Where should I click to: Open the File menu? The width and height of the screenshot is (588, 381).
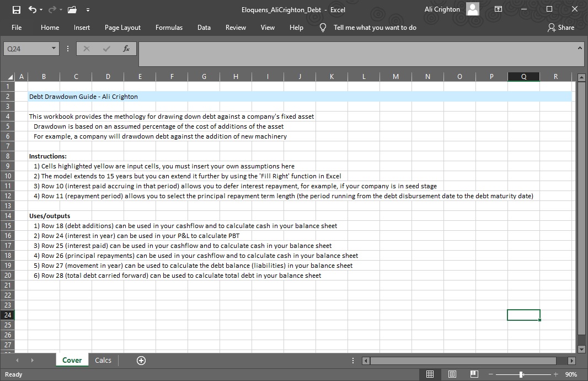pos(17,28)
